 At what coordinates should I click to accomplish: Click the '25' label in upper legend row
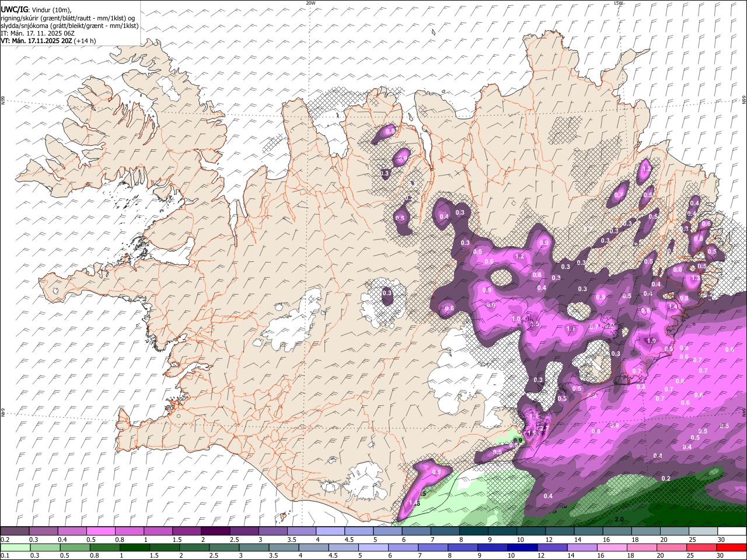pos(692,540)
